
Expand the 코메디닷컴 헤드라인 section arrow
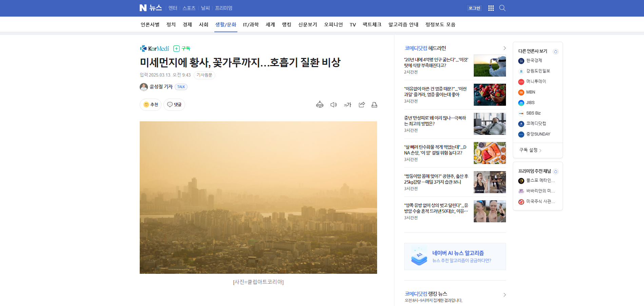click(x=505, y=48)
